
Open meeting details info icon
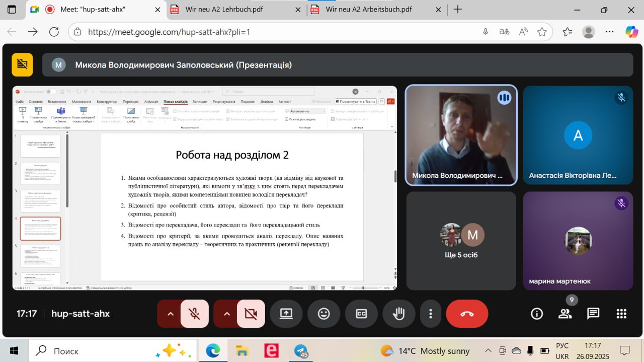(x=537, y=314)
